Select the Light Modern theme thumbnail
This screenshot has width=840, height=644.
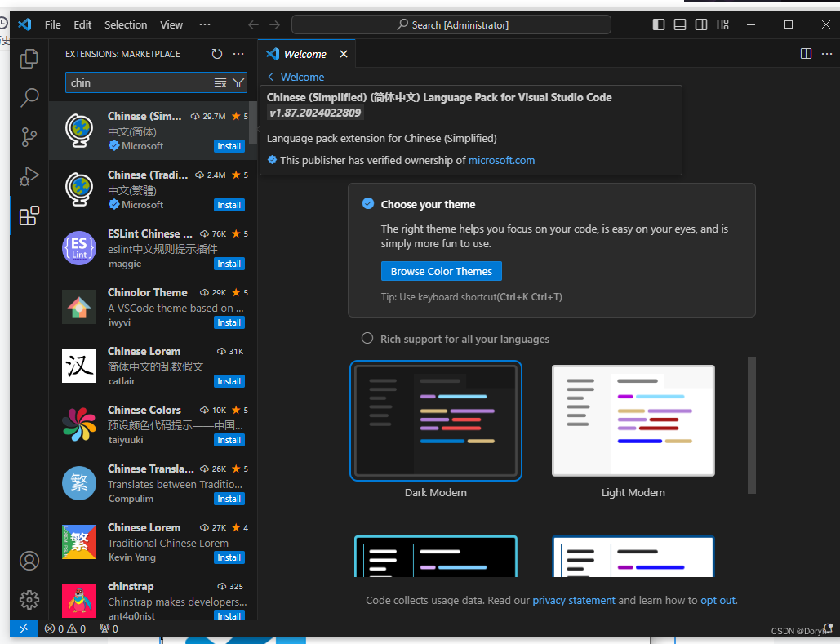633,420
